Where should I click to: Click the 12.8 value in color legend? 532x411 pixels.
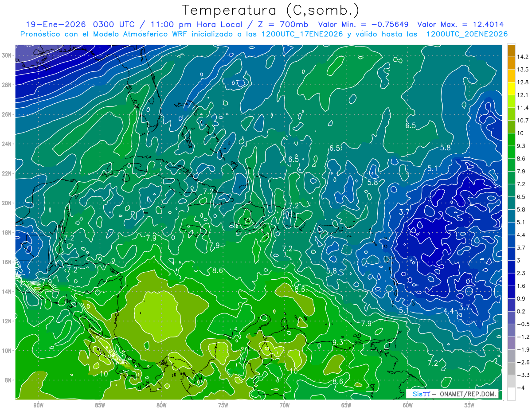coord(523,82)
